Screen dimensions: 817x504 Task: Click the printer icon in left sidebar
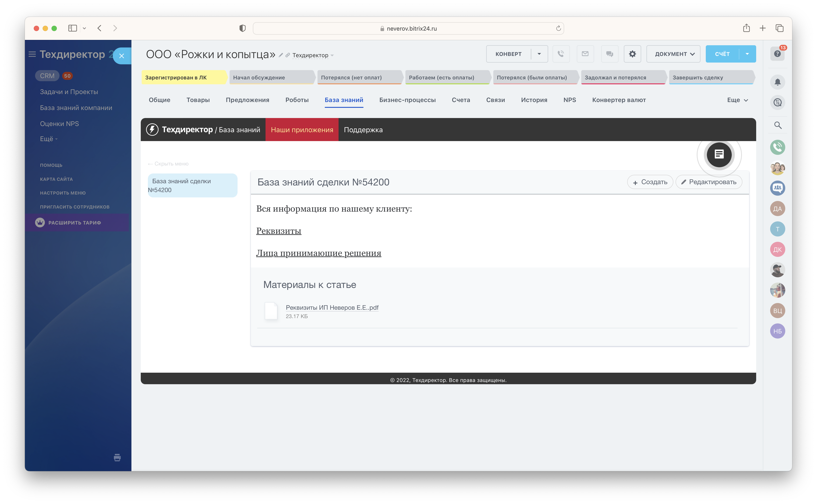point(117,457)
